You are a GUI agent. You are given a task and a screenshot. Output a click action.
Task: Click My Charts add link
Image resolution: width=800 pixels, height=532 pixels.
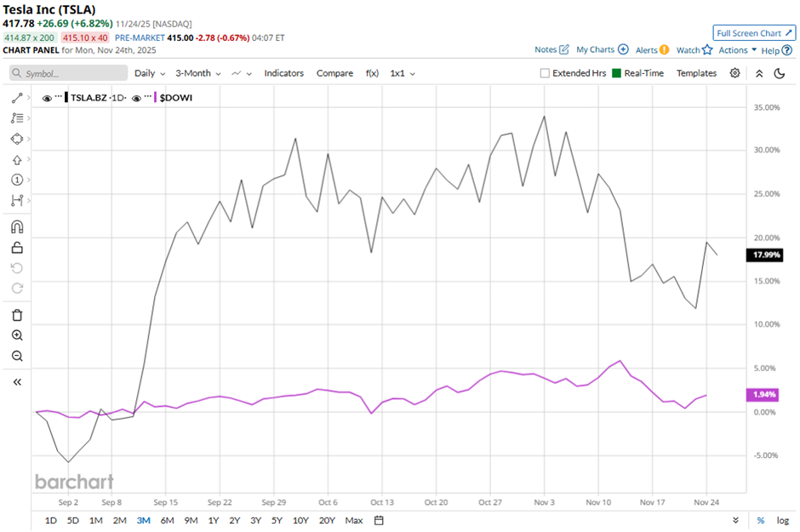pyautogui.click(x=602, y=49)
